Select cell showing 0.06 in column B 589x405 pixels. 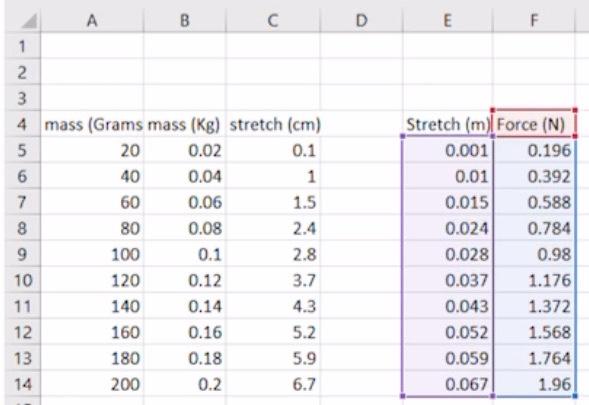(184, 202)
